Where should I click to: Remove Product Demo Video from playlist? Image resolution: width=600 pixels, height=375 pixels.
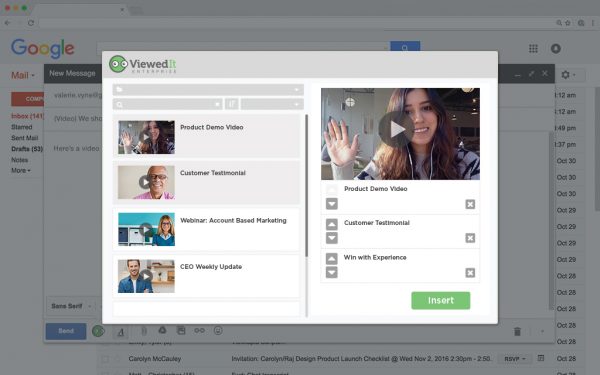[x=470, y=204]
